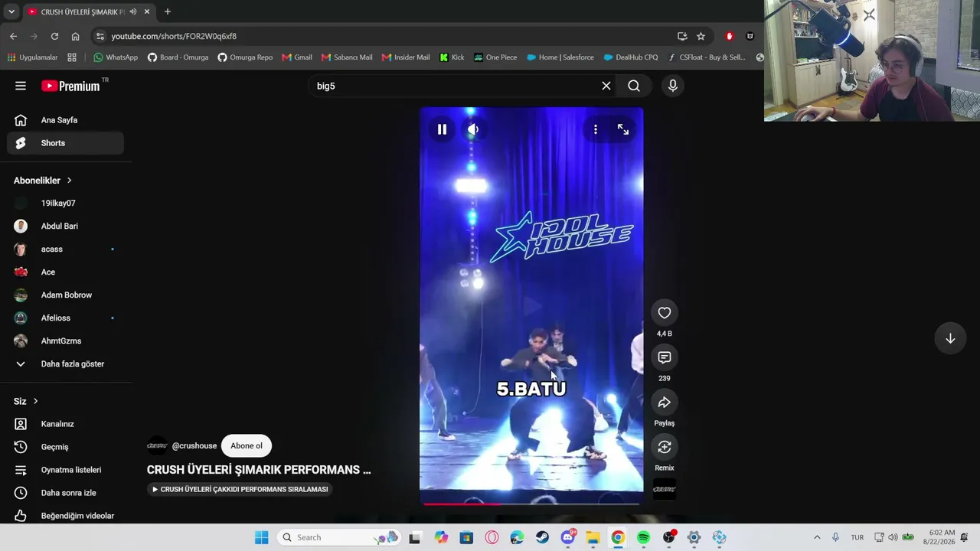Open the AhmtGzms subscription
The image size is (980, 551).
tap(65, 341)
